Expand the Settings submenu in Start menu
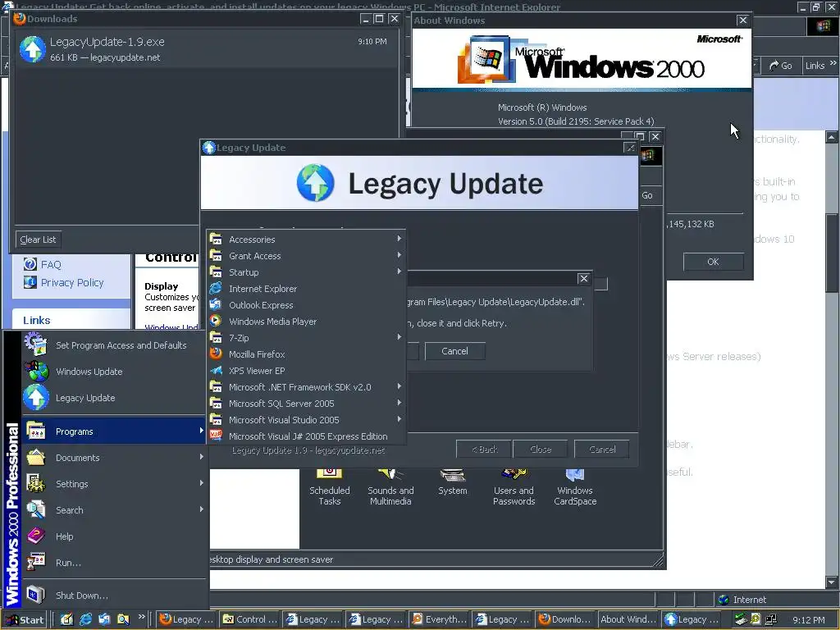840x630 pixels. coord(113,484)
